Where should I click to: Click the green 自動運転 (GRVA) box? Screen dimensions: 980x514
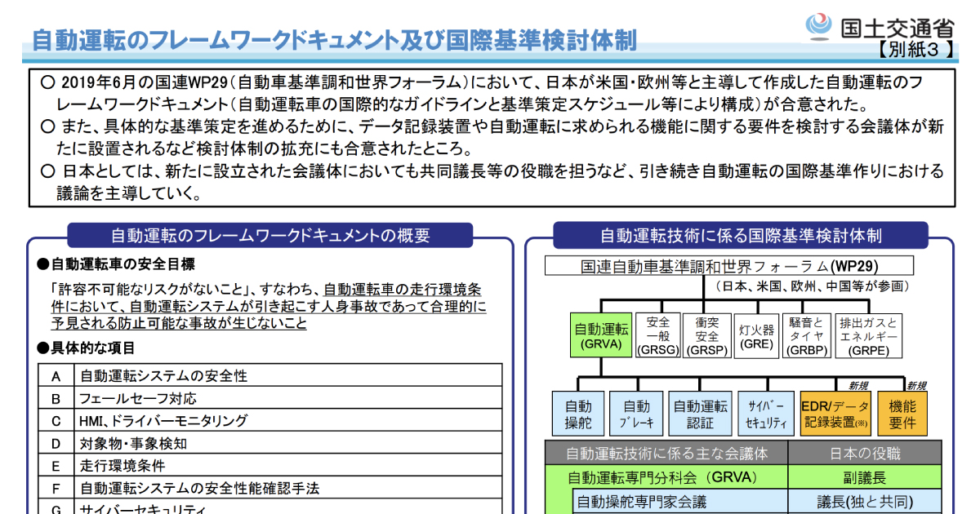(602, 335)
